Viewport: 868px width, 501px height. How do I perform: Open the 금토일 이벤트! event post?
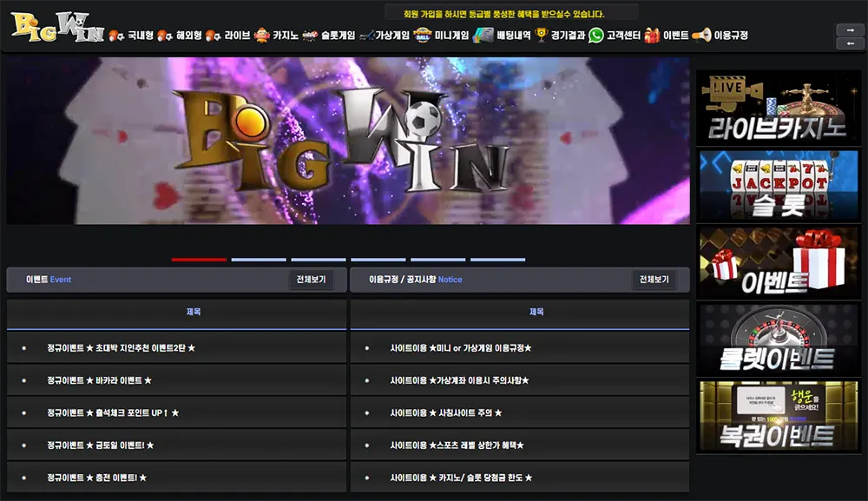click(100, 445)
